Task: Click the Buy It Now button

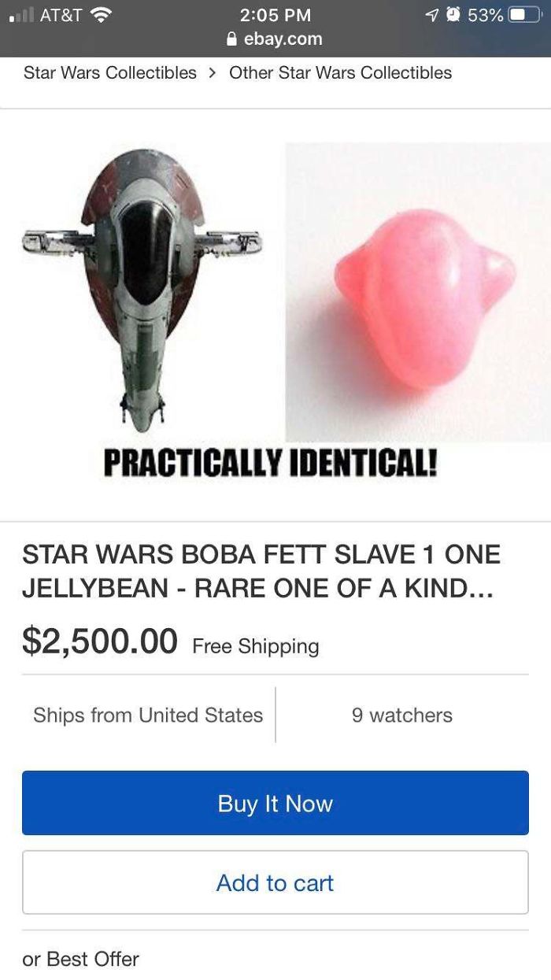Action: click(275, 803)
